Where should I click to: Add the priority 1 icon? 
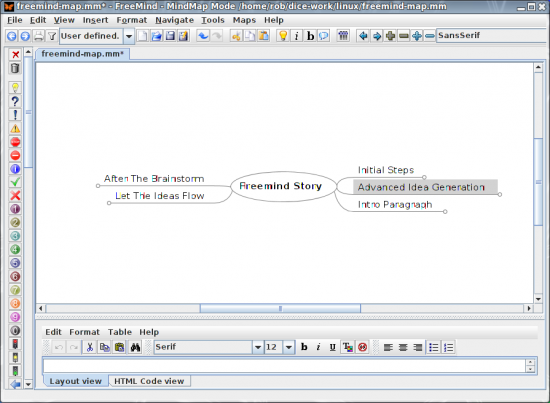(x=15, y=209)
